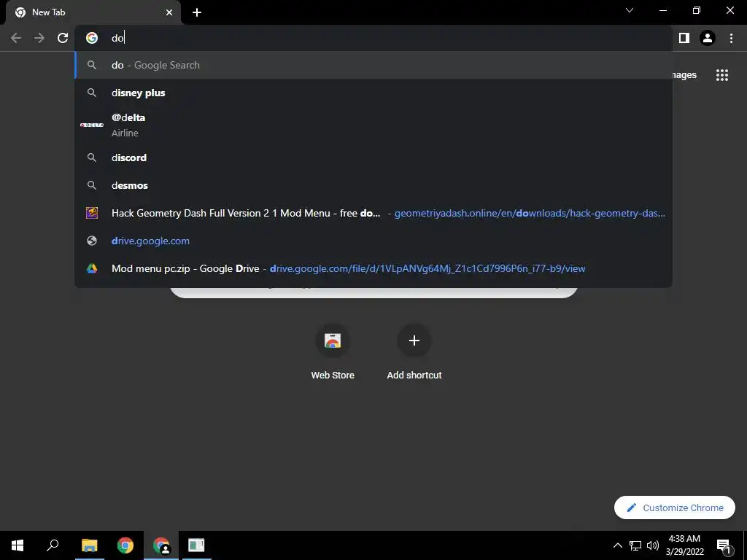Click the Google Drive triangle icon
The width and height of the screenshot is (747, 560).
pos(92,268)
